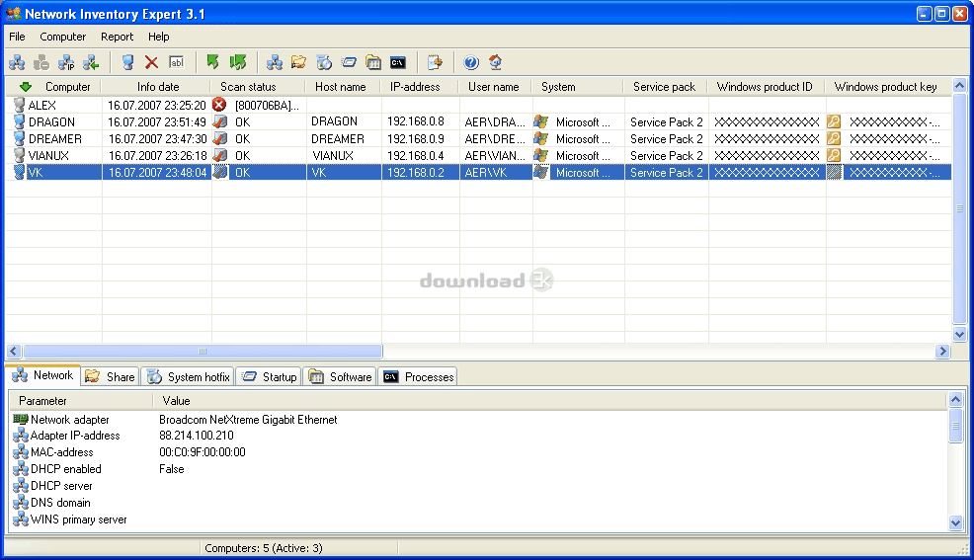Sort by the Service pack column header
The image size is (974, 560).
(x=664, y=87)
